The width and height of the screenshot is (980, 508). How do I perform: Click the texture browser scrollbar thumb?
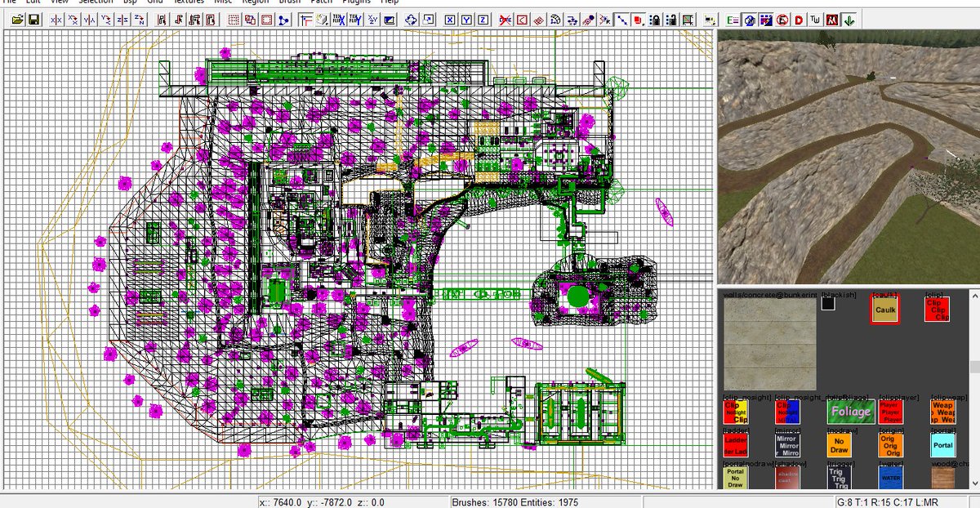(x=974, y=367)
